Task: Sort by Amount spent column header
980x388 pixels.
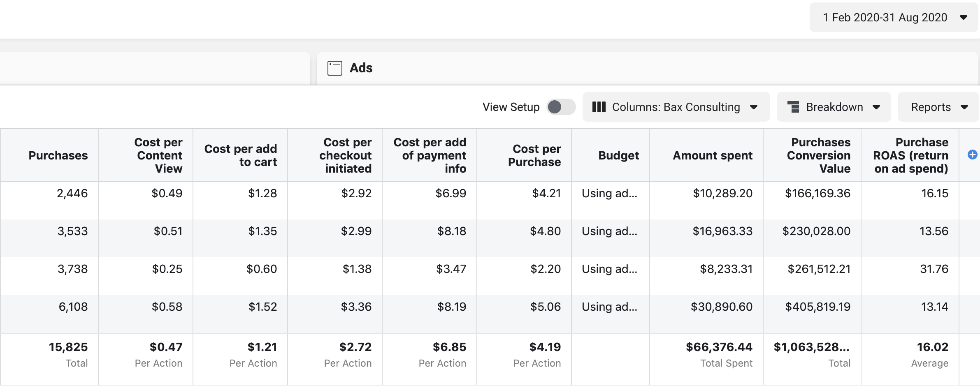Action: click(712, 155)
